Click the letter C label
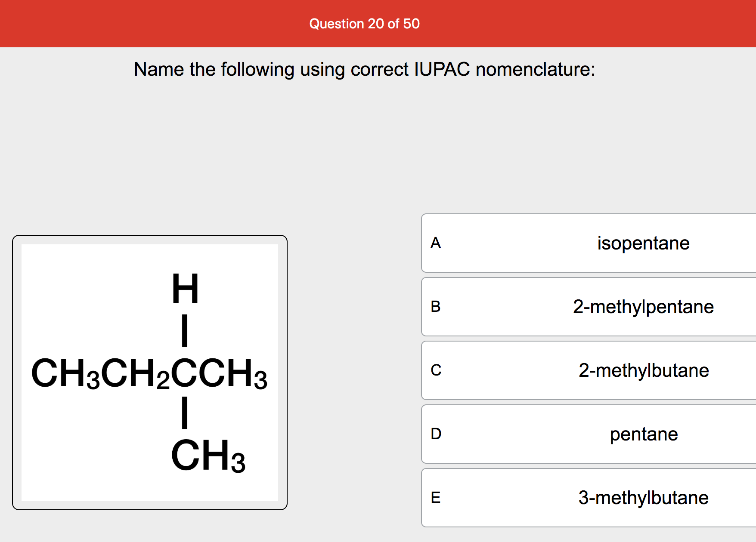This screenshot has width=756, height=542. click(436, 370)
